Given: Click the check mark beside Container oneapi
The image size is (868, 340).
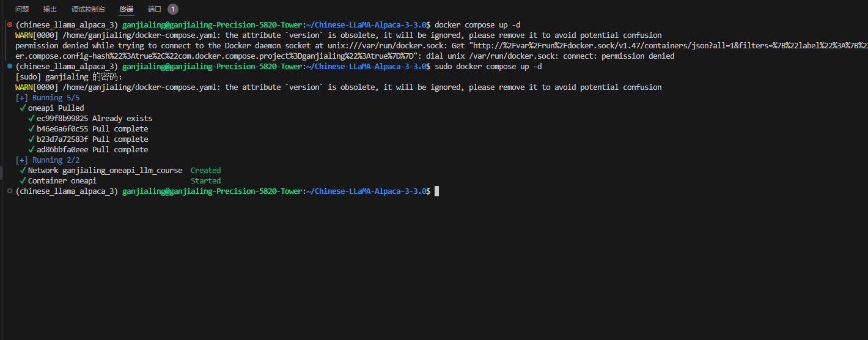Looking at the screenshot, I should (23, 181).
